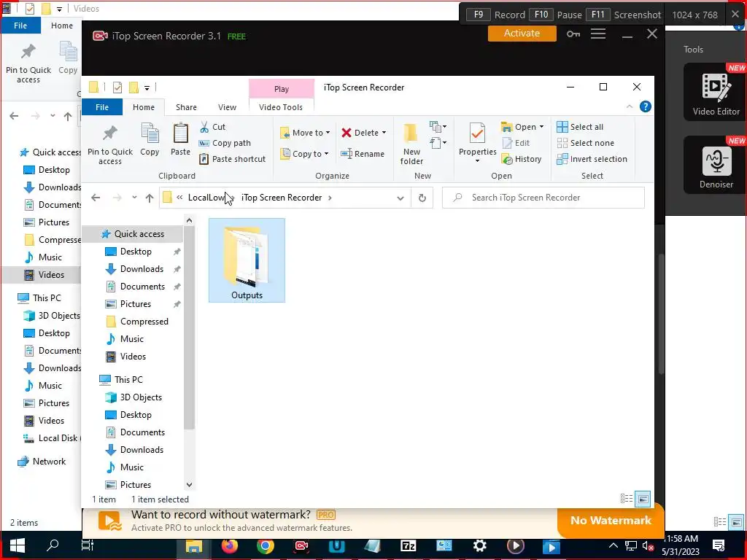Open the New item dropdown

coord(438,127)
